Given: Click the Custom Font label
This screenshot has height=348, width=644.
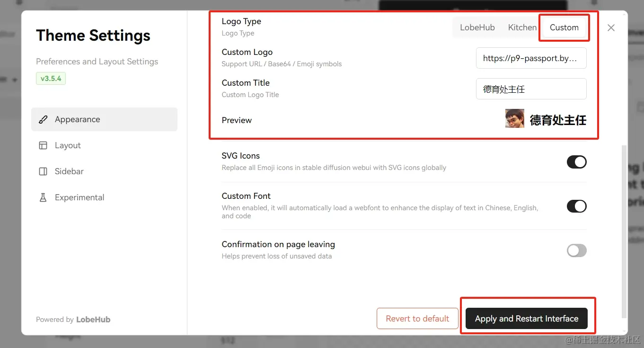Looking at the screenshot, I should pyautogui.click(x=246, y=196).
